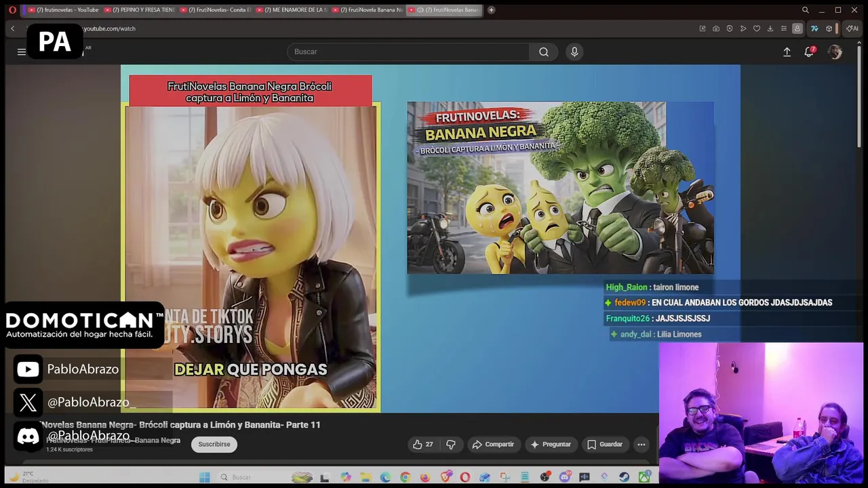
Task: Open Xbox app from taskbar
Action: (x=644, y=477)
